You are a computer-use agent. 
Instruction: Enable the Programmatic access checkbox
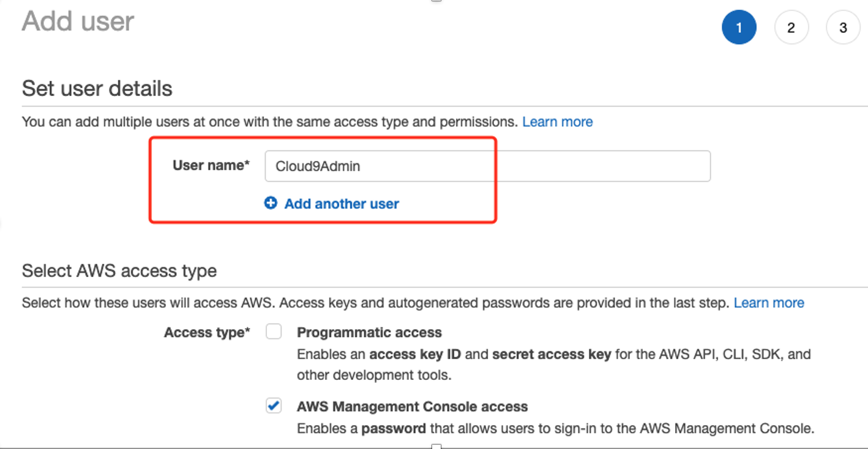[274, 332]
